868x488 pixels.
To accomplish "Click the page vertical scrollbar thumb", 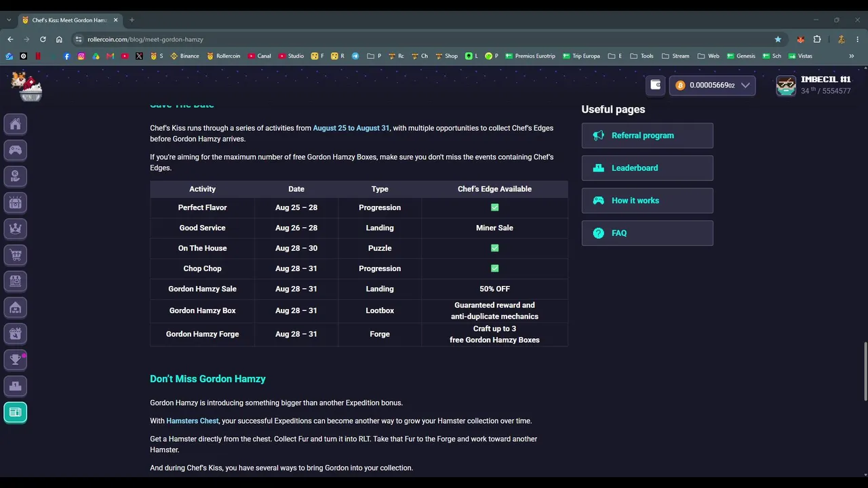I will point(865,371).
